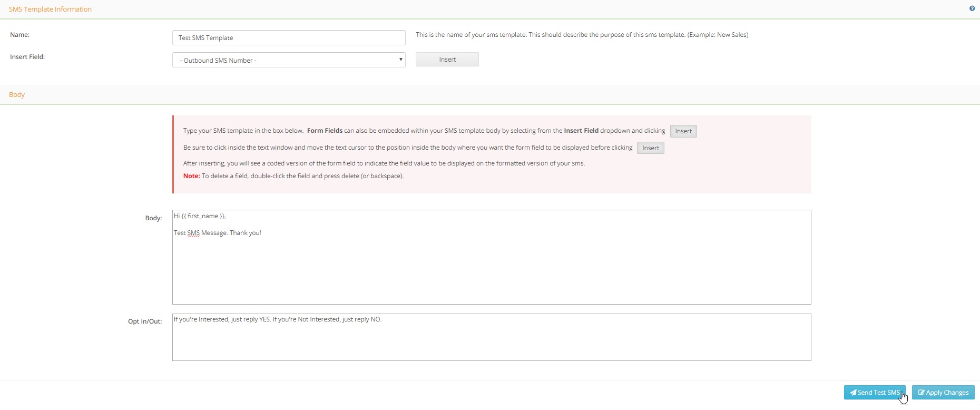
Task: Click the 'Body:' label beside the text area
Action: tap(153, 218)
